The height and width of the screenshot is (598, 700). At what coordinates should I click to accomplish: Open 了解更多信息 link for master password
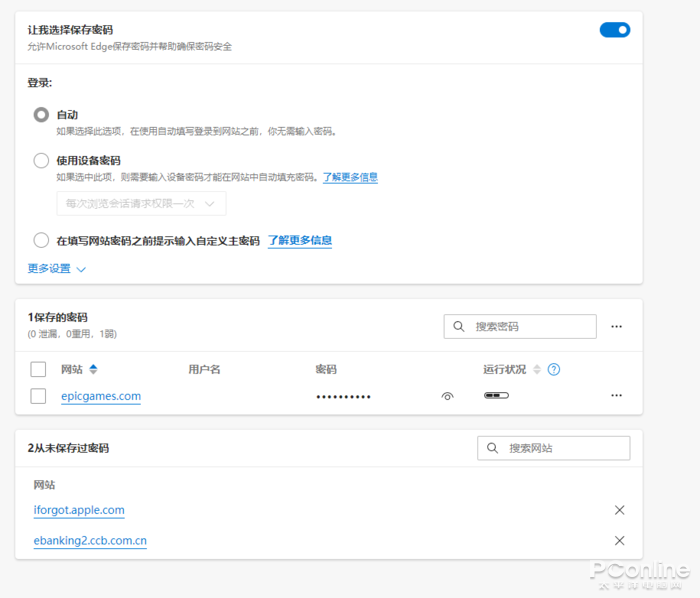click(x=300, y=241)
